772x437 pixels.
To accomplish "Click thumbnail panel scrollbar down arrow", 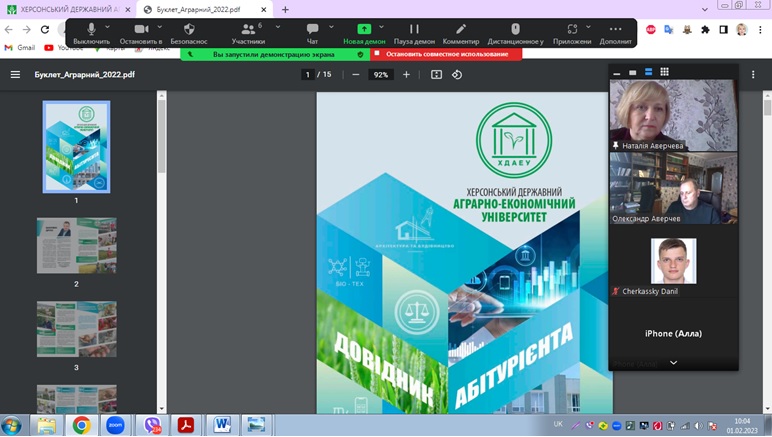I will pyautogui.click(x=161, y=409).
